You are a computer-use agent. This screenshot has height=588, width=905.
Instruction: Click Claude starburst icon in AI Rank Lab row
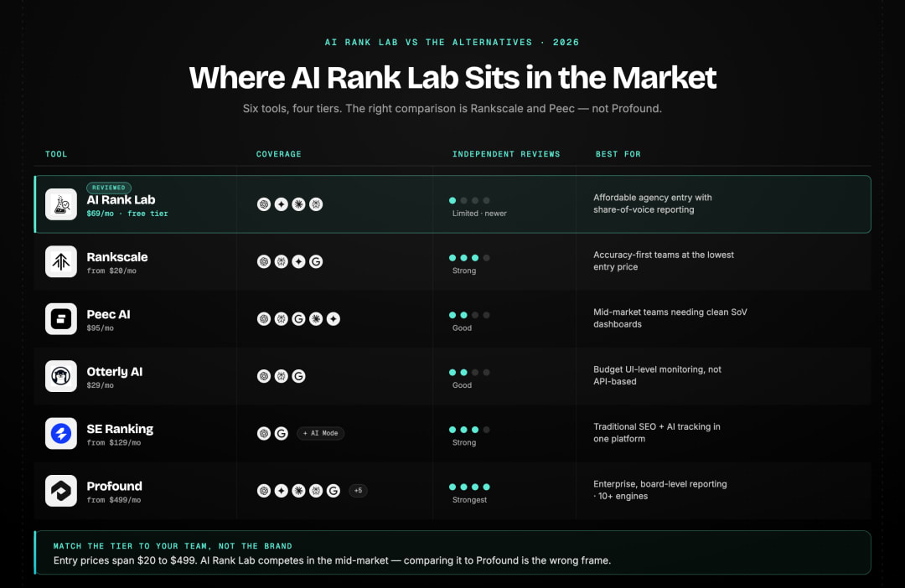(x=298, y=204)
